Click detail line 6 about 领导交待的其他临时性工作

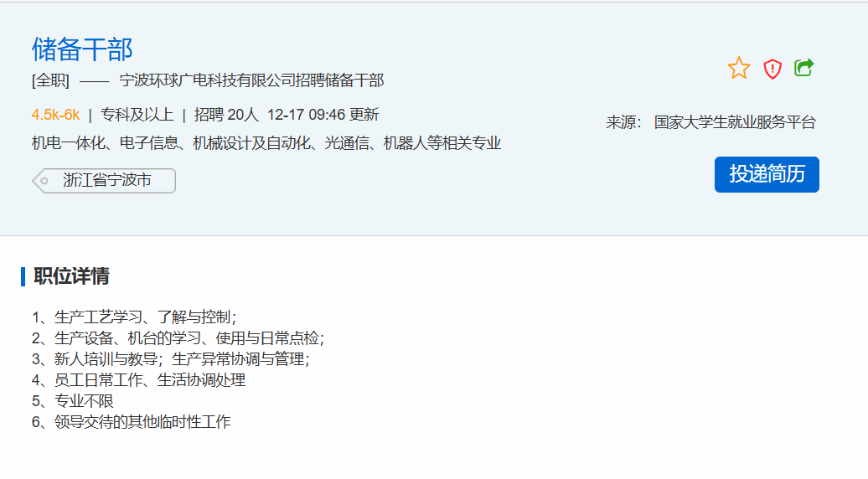132,422
